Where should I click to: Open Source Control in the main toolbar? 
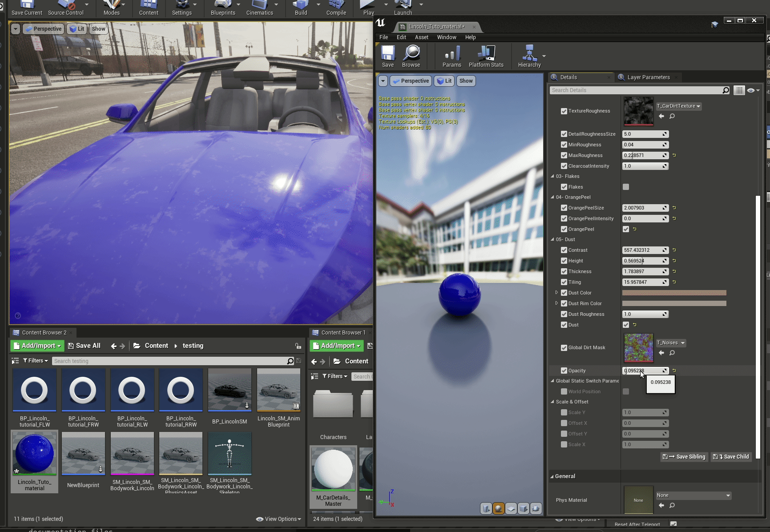[x=66, y=8]
